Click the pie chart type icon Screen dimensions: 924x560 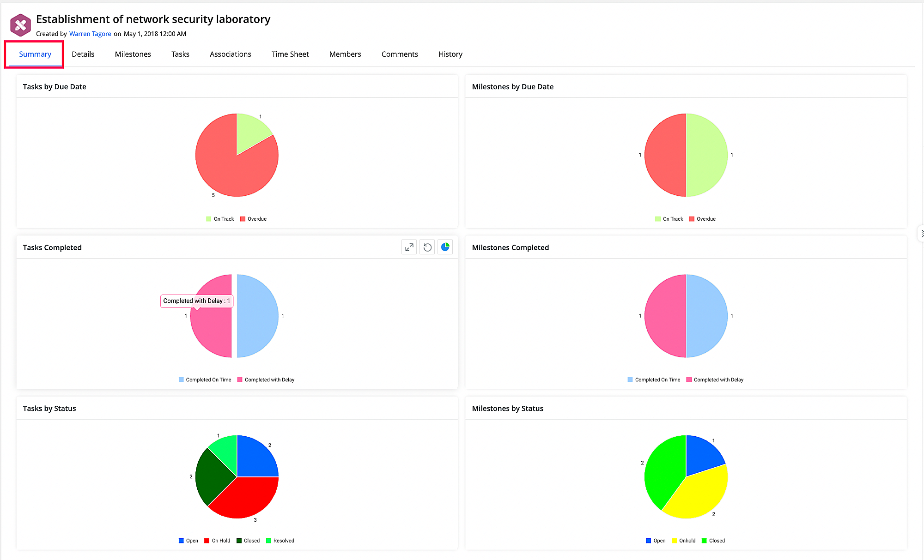(x=445, y=247)
